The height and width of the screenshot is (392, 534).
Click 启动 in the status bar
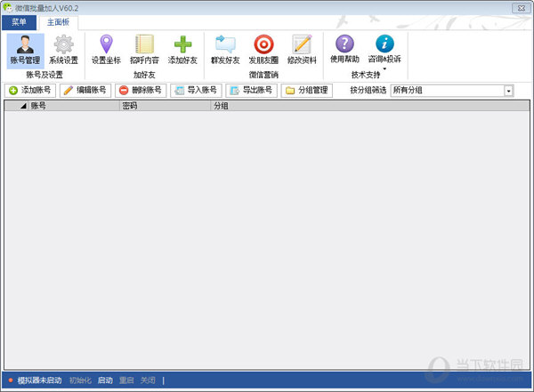(105, 380)
